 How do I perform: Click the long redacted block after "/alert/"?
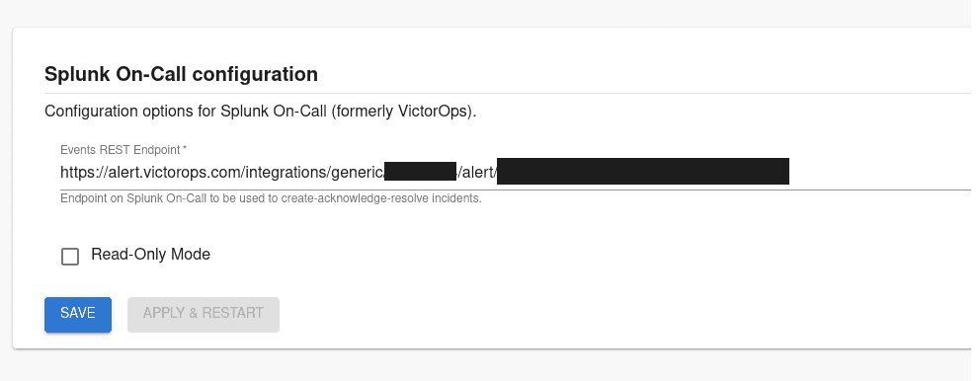[643, 172]
